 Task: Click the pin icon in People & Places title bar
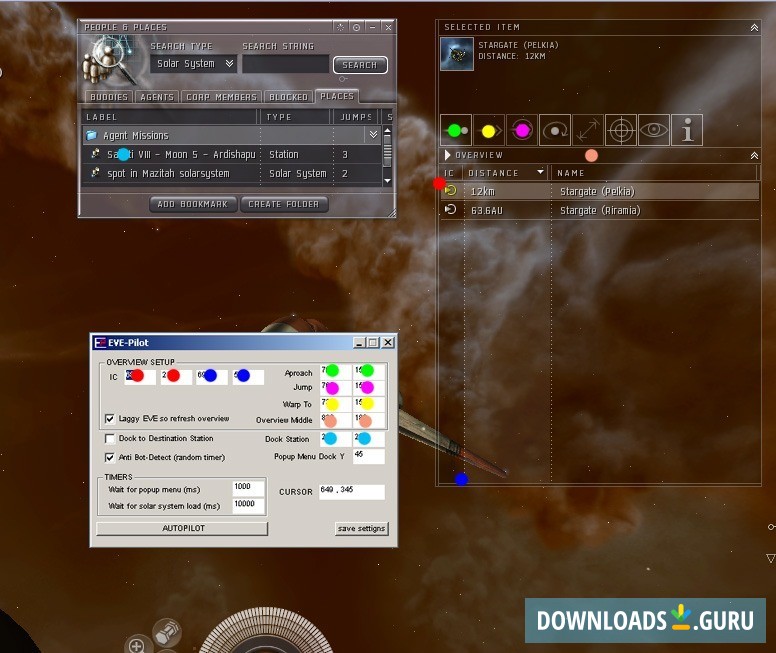point(340,27)
